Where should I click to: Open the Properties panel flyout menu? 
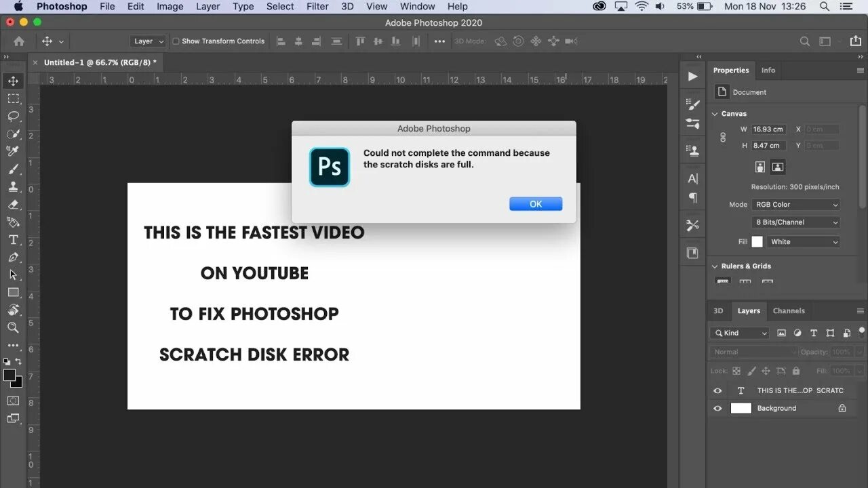[860, 70]
